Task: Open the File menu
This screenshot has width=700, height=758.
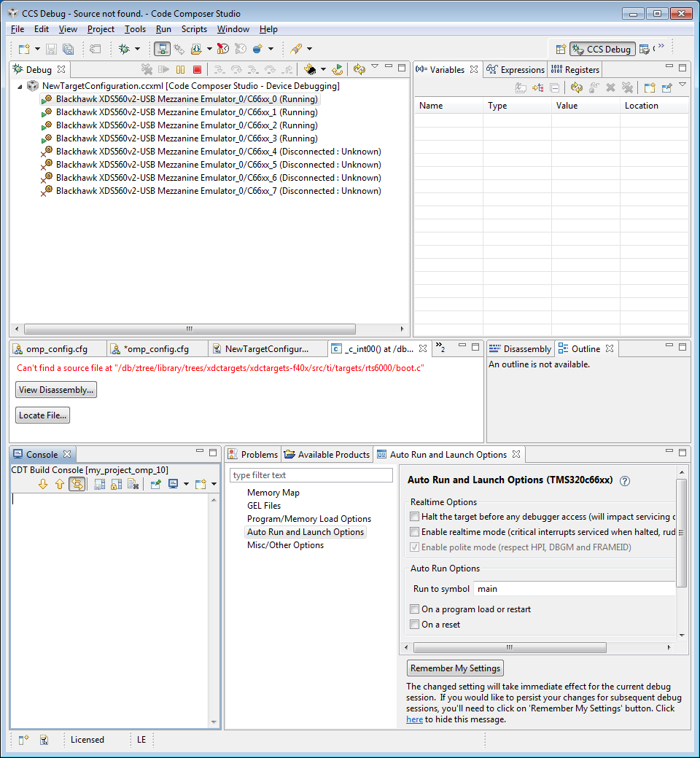Action: tap(17, 29)
